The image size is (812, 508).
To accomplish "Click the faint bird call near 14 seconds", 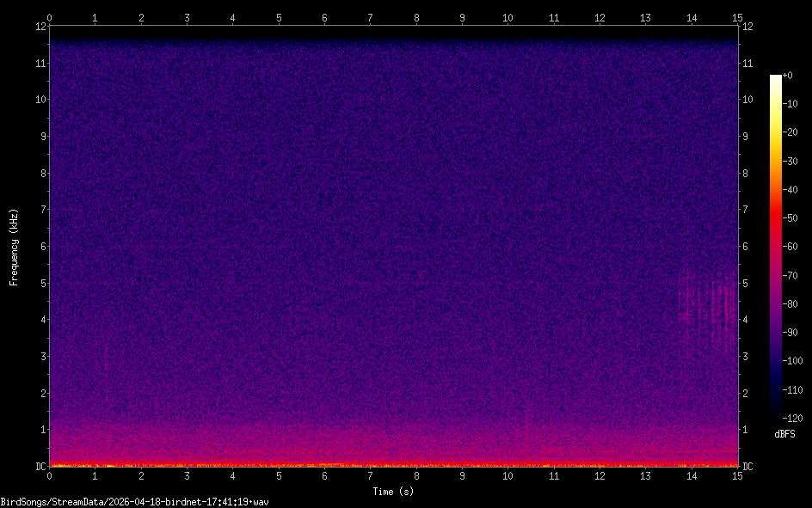I will point(705,305).
